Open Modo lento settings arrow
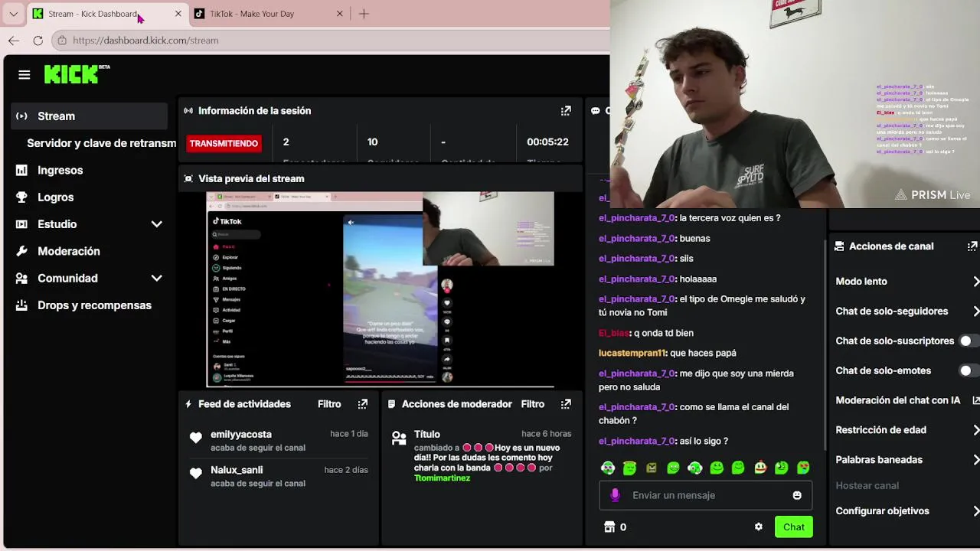This screenshot has height=551, width=980. [x=975, y=282]
